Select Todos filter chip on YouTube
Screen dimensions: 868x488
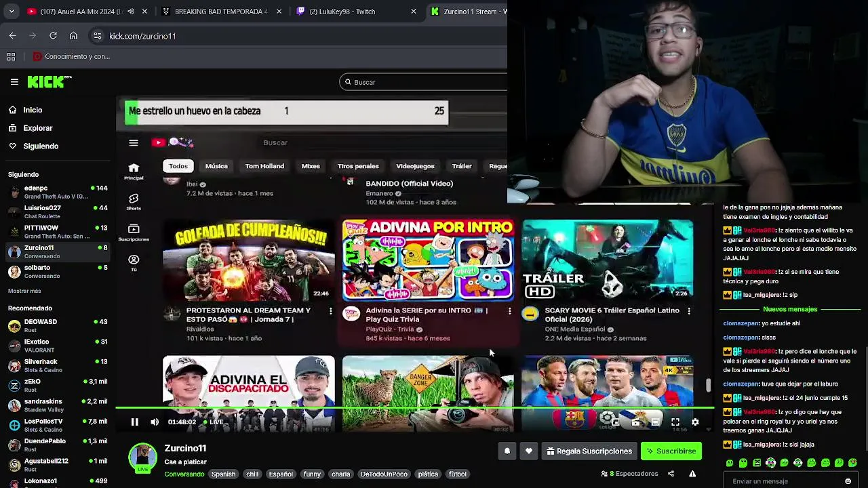coord(178,166)
